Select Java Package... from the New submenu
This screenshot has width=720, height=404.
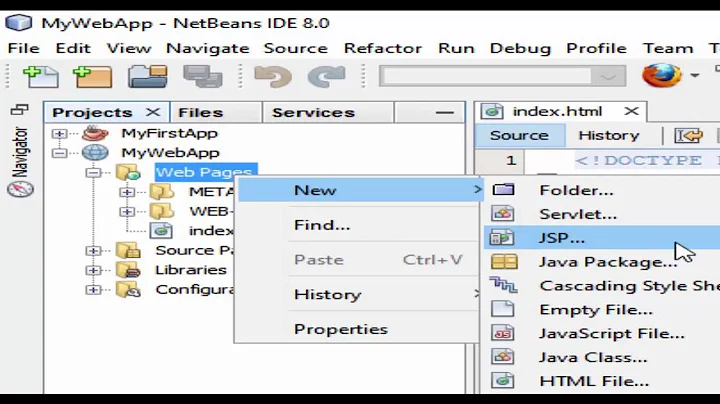coord(602,262)
